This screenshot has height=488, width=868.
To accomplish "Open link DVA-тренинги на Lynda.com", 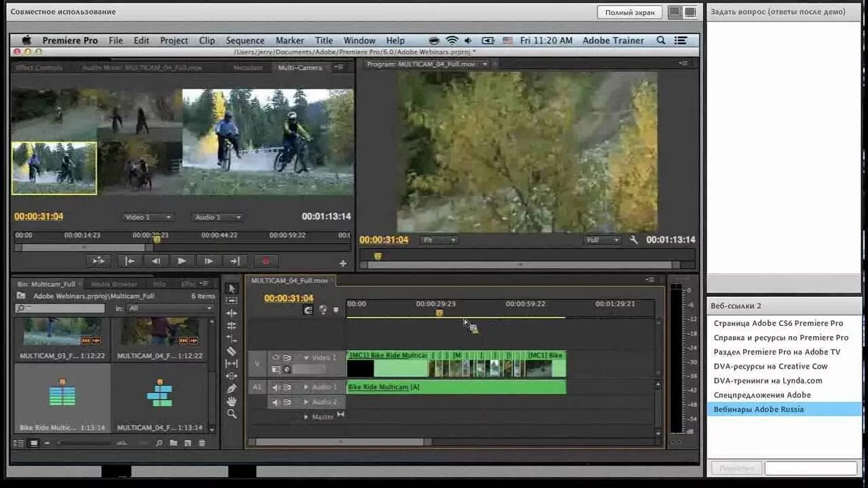I will coord(768,380).
